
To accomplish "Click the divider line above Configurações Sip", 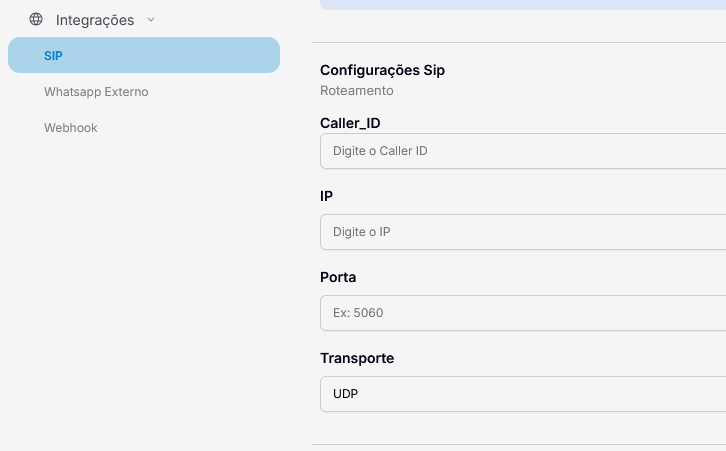I will coord(519,43).
